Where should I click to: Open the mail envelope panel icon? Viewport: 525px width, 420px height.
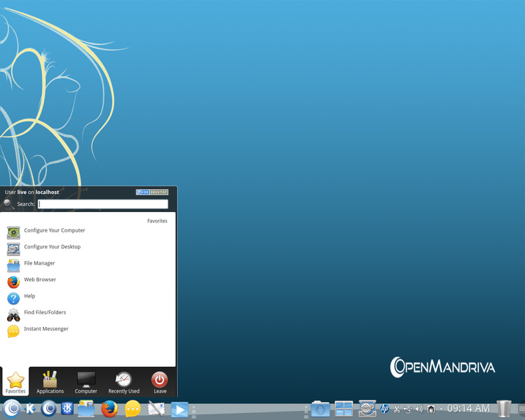[156, 409]
